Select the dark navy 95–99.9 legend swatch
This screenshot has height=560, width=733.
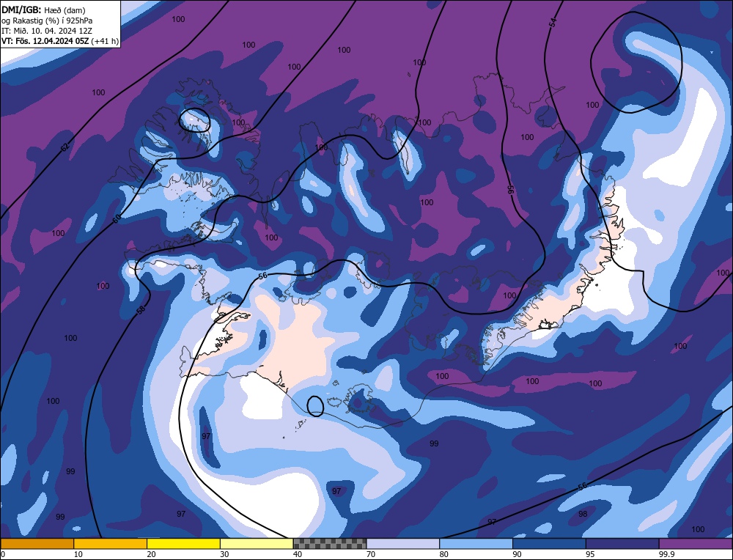tap(622, 543)
